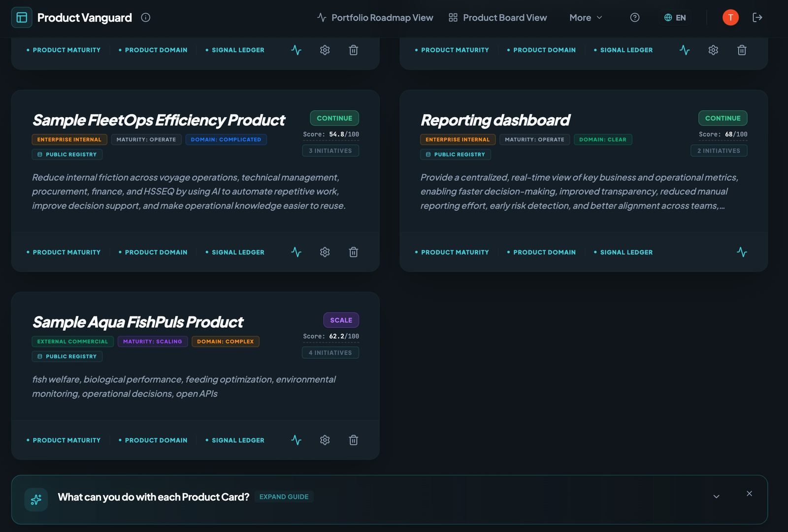
Task: Click the Maturity: Scaling tag
Action: [x=153, y=342]
